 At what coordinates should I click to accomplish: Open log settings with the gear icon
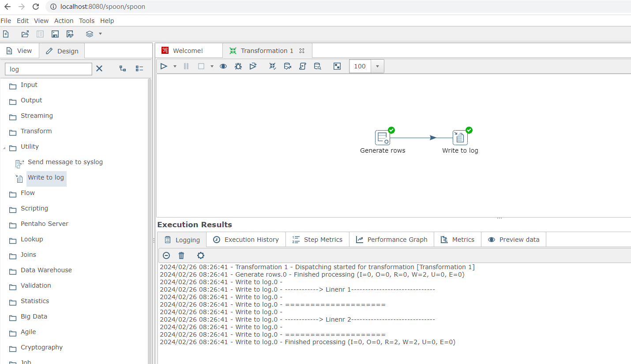click(x=200, y=255)
